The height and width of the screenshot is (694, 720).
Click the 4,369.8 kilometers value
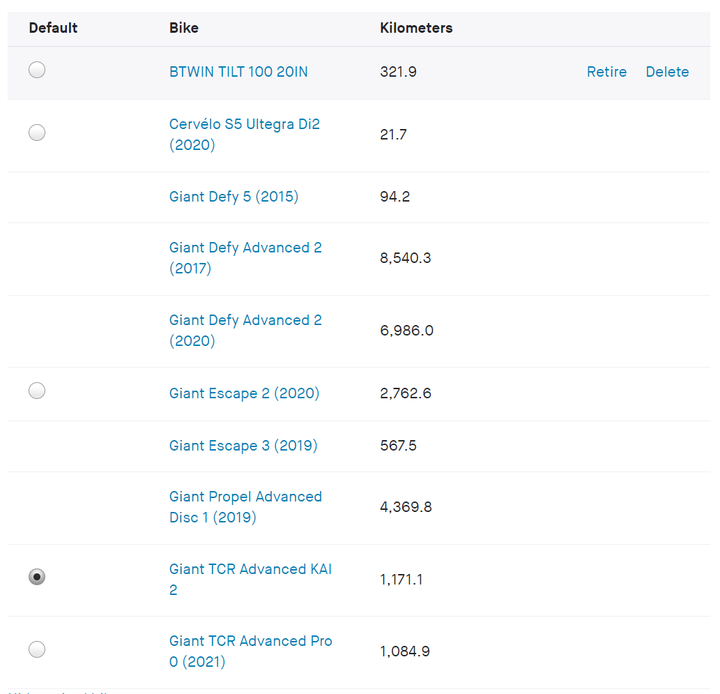coord(406,507)
